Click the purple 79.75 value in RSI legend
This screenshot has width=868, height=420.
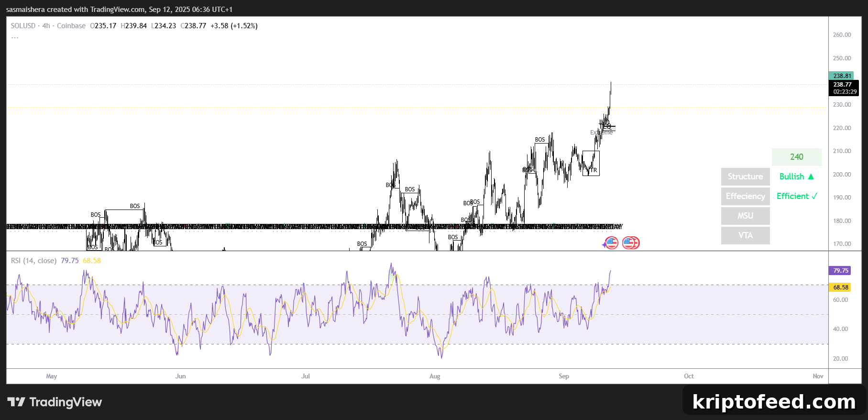pyautogui.click(x=70, y=261)
